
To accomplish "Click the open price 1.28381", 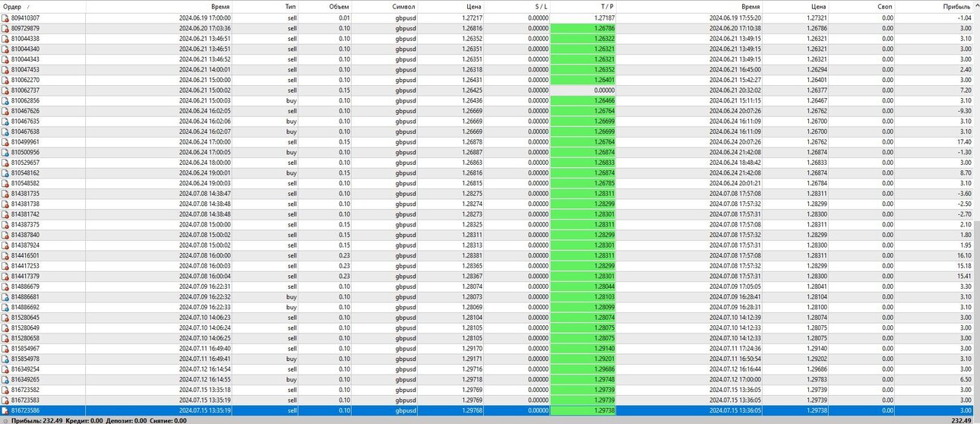I will coord(471,255).
